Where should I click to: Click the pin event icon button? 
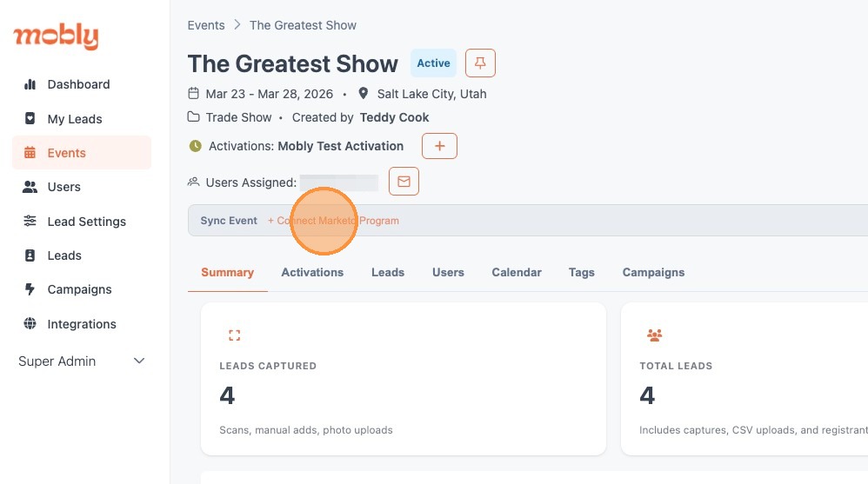(x=480, y=63)
